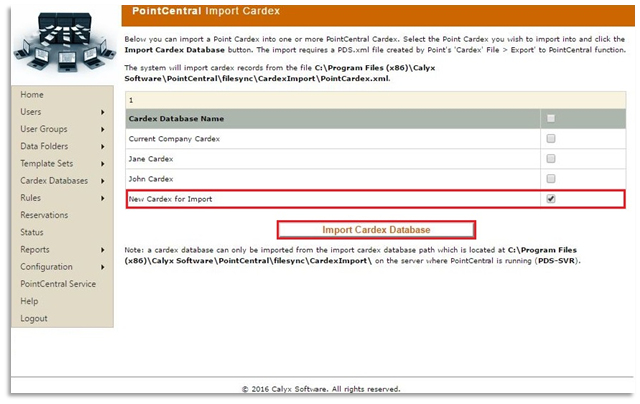The width and height of the screenshot is (640, 404).
Task: Log out via Logout link
Action: [33, 318]
